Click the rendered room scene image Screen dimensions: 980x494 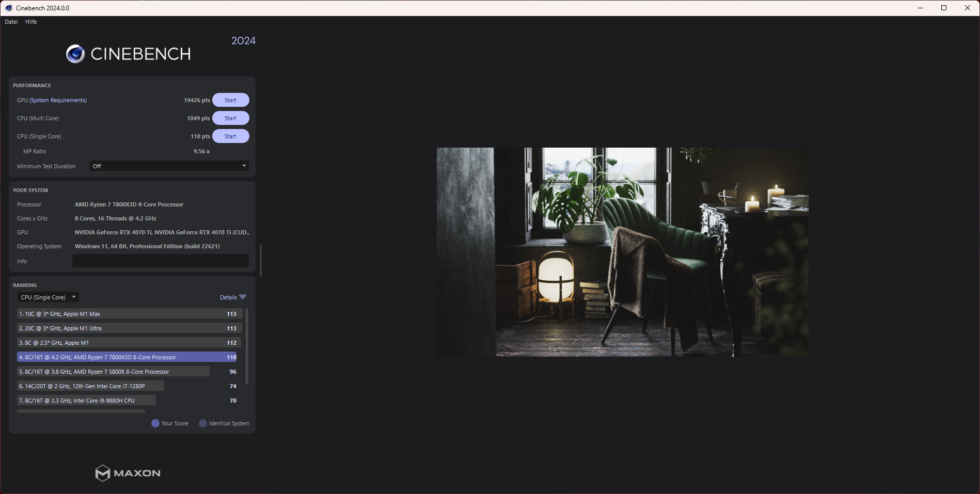[622, 252]
